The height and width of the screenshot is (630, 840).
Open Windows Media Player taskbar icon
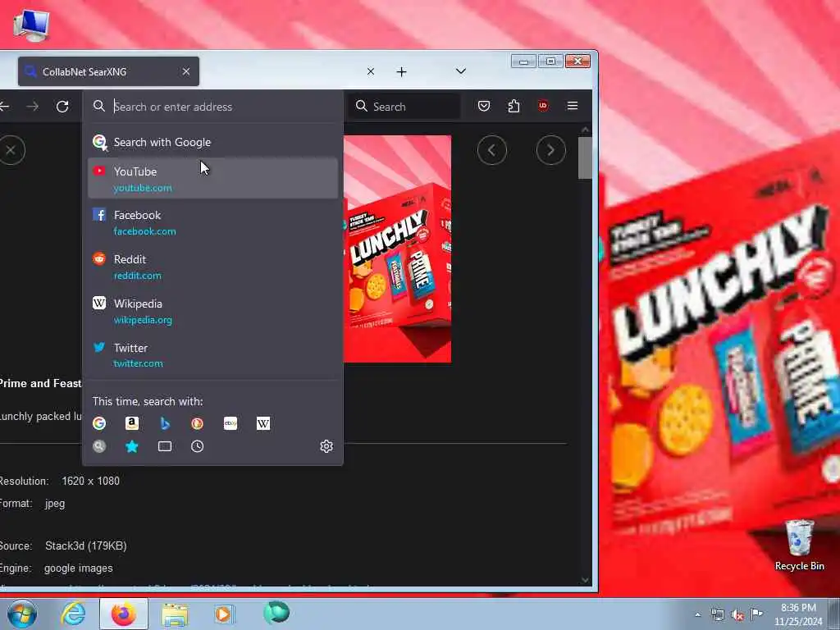point(224,614)
